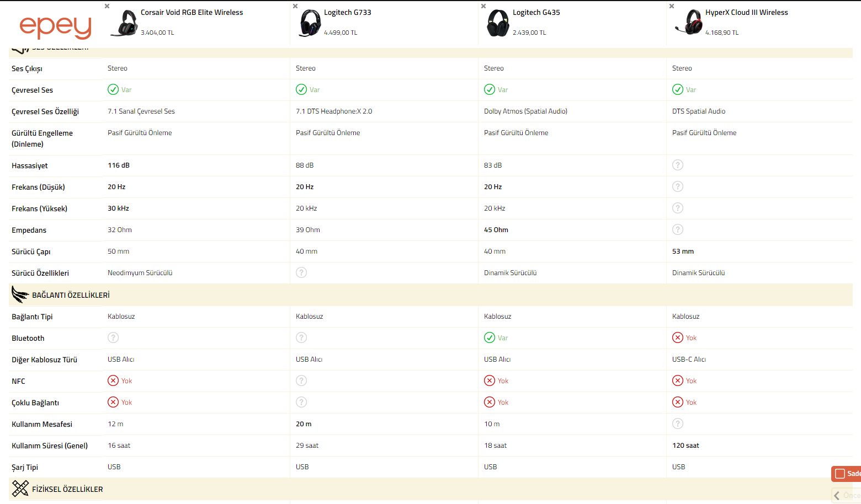
Task: Click the BAĞLANTI ÖZELLİKLERİ section icon
Action: point(20,295)
